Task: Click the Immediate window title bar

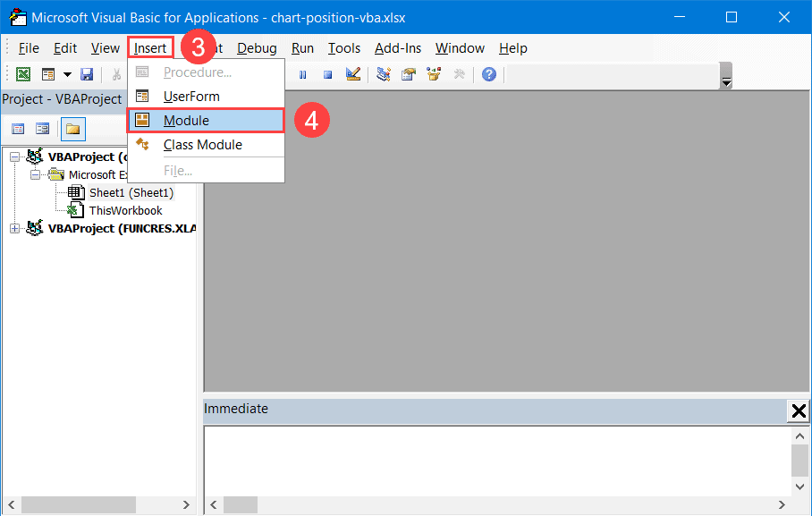Action: 495,410
